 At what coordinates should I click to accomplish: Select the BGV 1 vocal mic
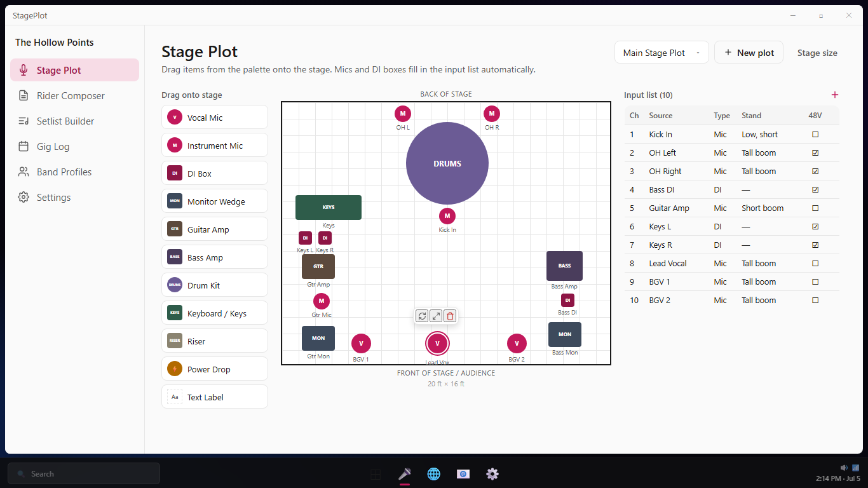361,344
